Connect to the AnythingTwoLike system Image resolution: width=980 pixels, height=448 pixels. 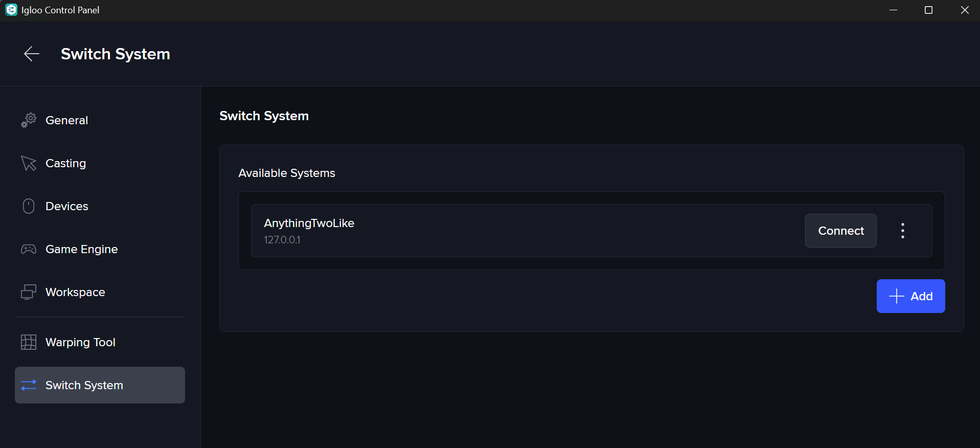(x=840, y=231)
